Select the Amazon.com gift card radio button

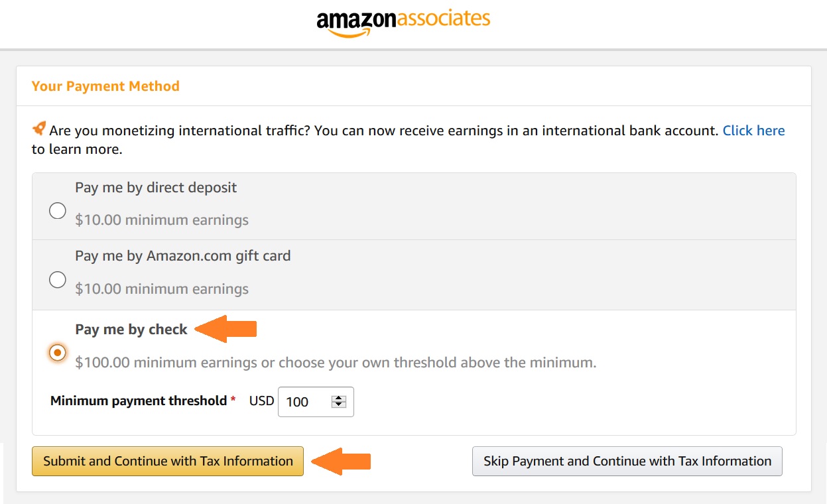pyautogui.click(x=58, y=280)
